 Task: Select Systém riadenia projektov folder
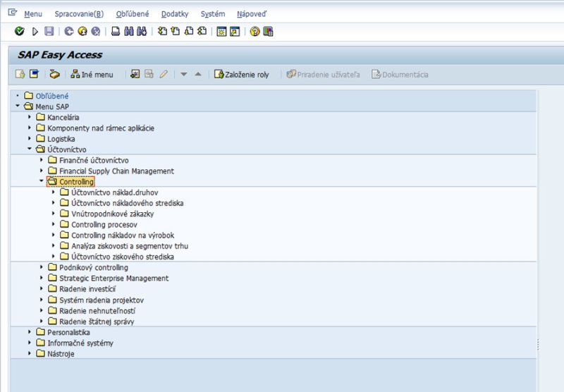(x=96, y=300)
